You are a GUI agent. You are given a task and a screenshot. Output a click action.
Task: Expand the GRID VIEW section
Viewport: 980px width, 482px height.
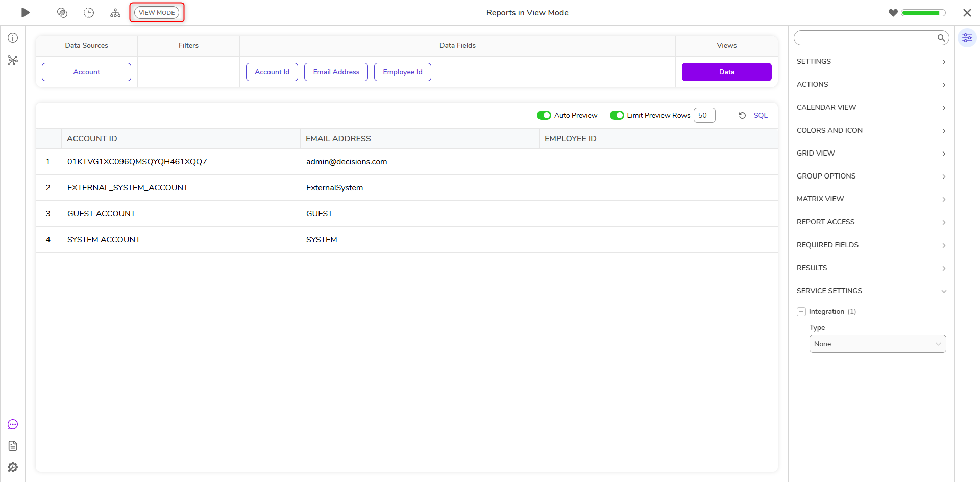tap(871, 154)
